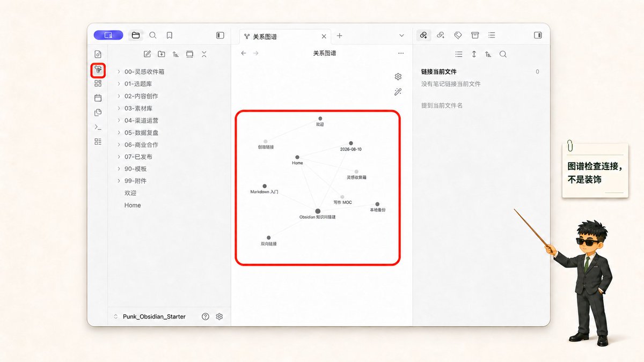Open the search tab in the left sidebar
This screenshot has width=644, height=362.
coord(153,35)
